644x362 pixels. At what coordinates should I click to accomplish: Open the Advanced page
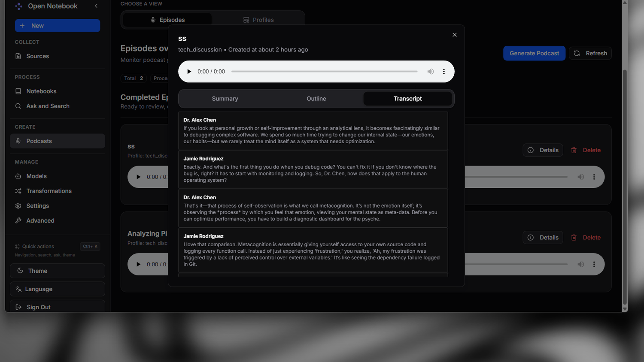tap(58, 220)
